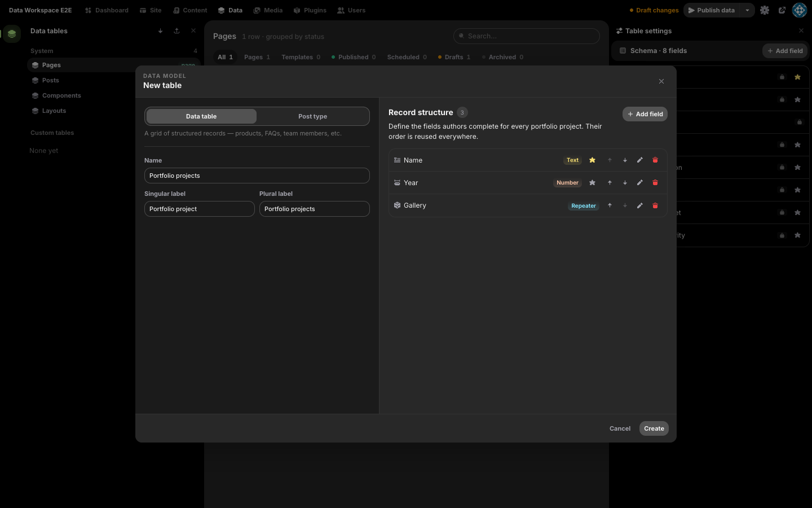Image resolution: width=812 pixels, height=508 pixels.
Task: Delete the Year field with trash icon
Action: [x=655, y=183]
